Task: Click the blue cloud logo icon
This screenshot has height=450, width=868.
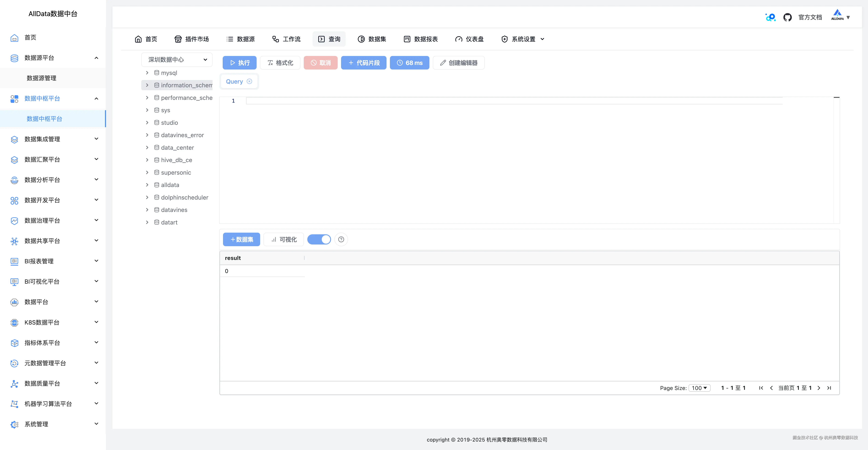Action: point(770,17)
